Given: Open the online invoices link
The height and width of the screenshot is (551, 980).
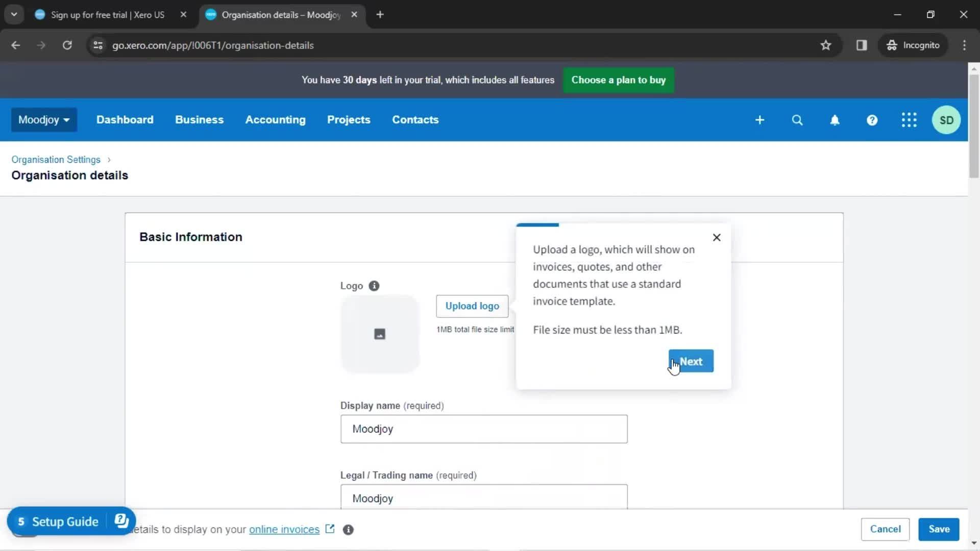Looking at the screenshot, I should coord(284,530).
